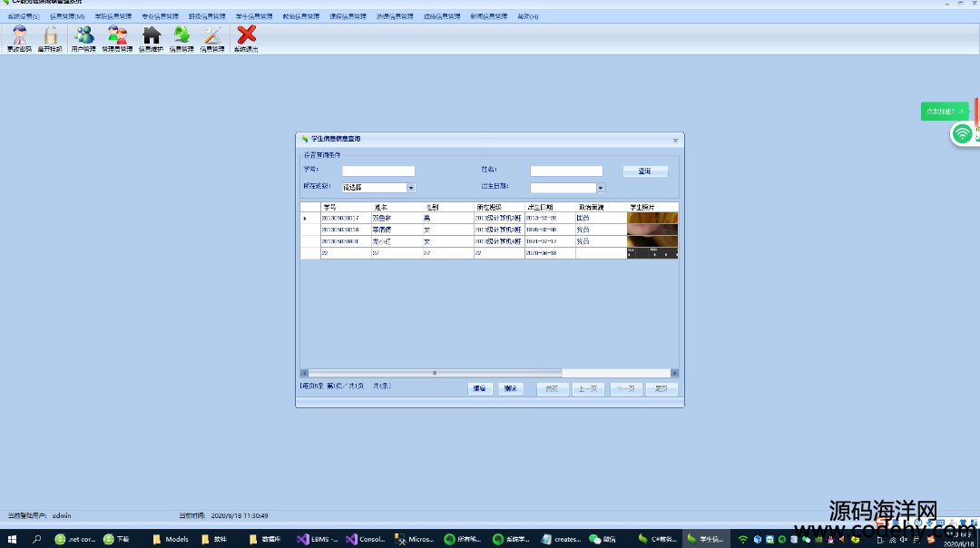Click the 信息维护 house icon
This screenshot has height=548, width=980.
(x=151, y=37)
